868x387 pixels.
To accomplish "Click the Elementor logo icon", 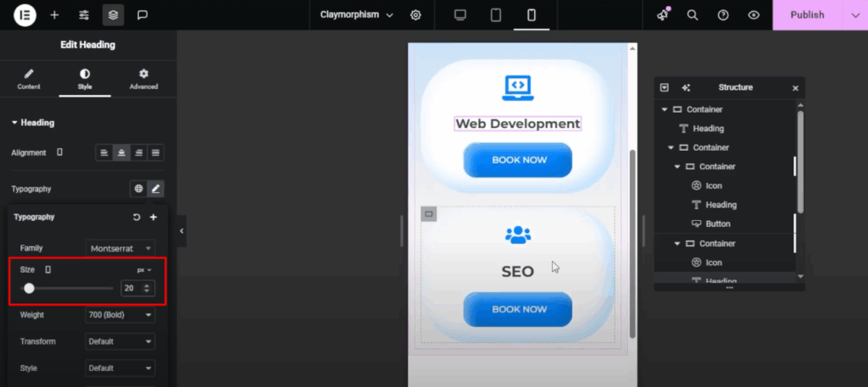I will 25,15.
